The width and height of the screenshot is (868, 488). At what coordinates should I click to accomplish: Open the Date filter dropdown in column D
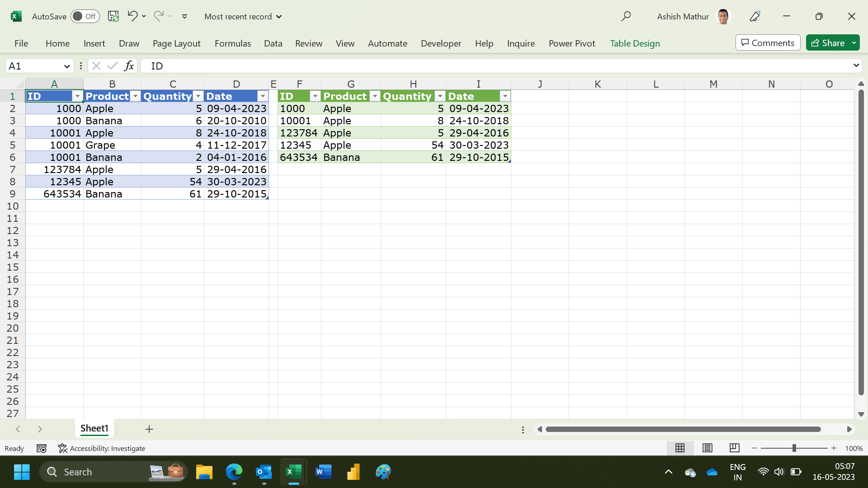(x=263, y=96)
